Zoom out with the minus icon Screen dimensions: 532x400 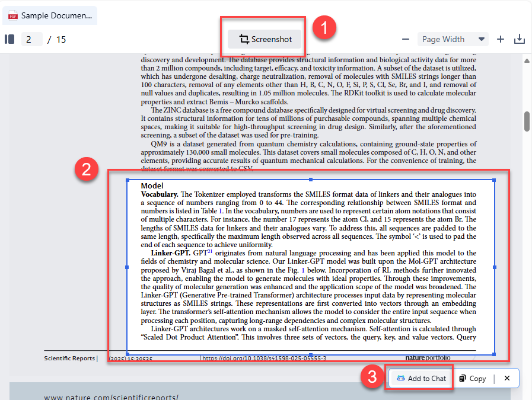(406, 39)
